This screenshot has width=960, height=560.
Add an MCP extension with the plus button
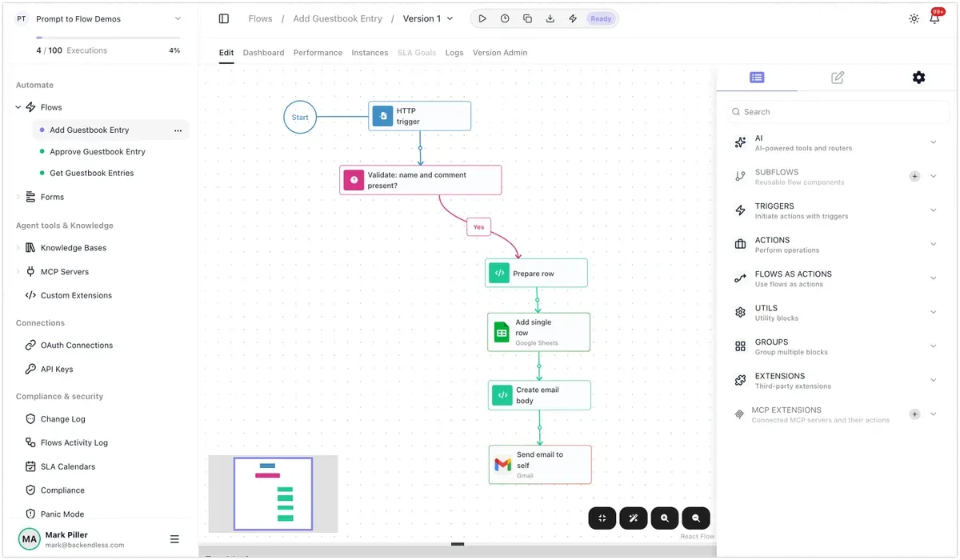coord(914,414)
